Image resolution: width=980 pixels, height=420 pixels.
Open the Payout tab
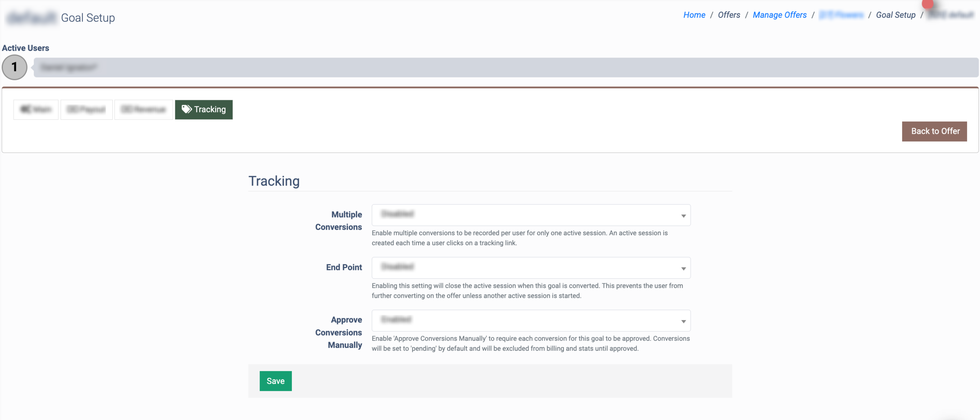86,110
